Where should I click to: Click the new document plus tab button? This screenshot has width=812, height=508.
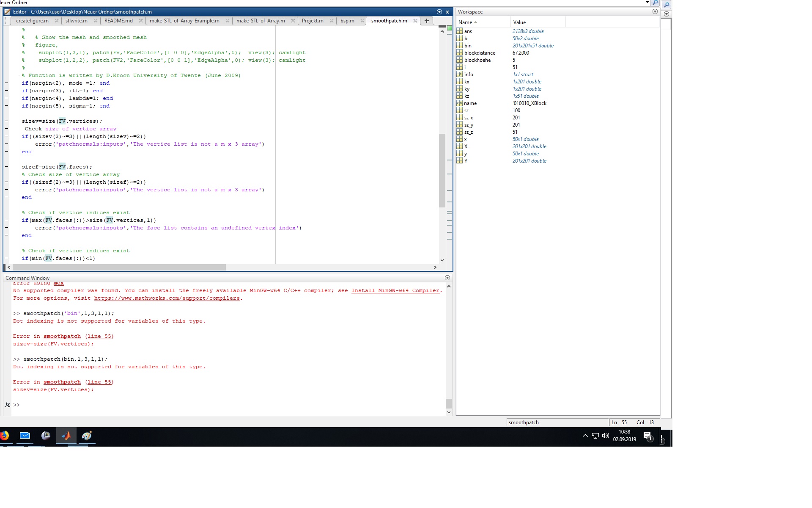coord(427,21)
